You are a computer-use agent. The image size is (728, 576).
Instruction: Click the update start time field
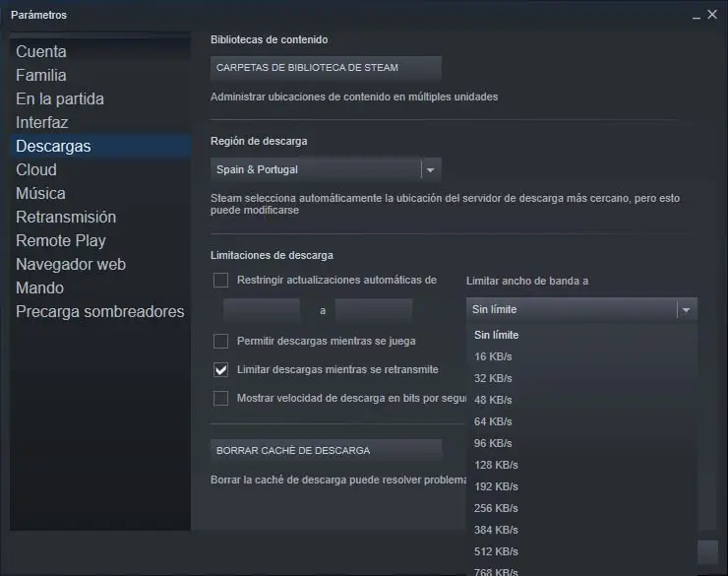pyautogui.click(x=262, y=310)
